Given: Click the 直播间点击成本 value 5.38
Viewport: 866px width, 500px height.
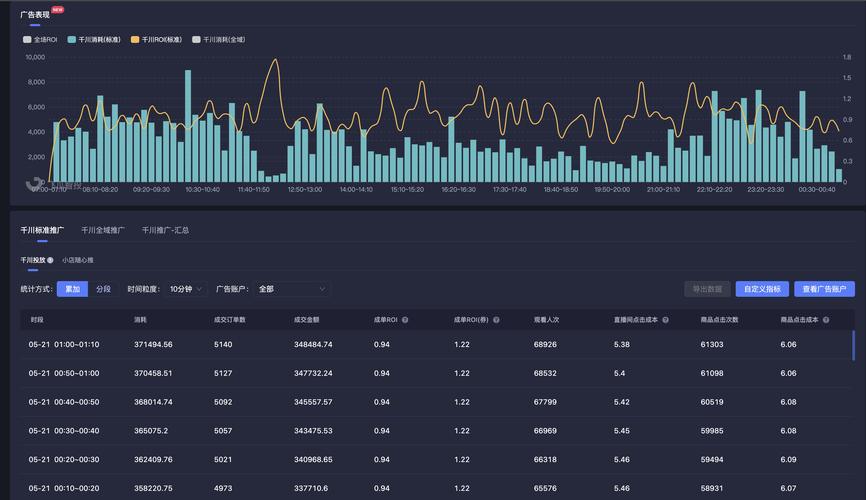Looking at the screenshot, I should [x=621, y=344].
